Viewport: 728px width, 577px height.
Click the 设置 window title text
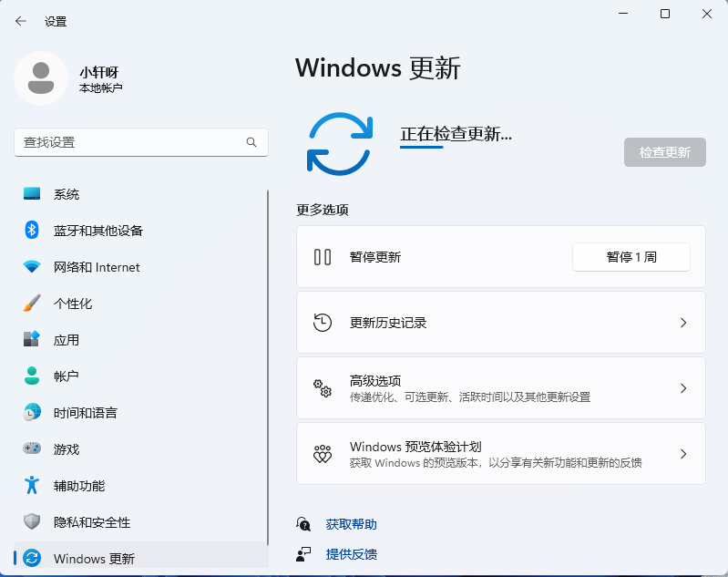pyautogui.click(x=56, y=21)
